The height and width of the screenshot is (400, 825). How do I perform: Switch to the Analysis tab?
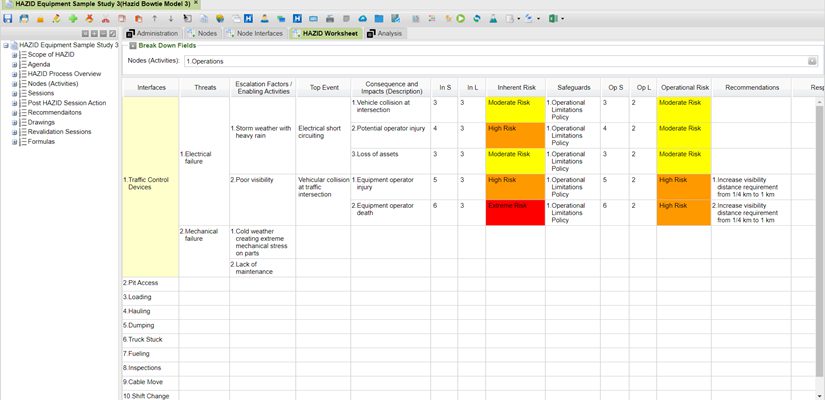click(384, 33)
